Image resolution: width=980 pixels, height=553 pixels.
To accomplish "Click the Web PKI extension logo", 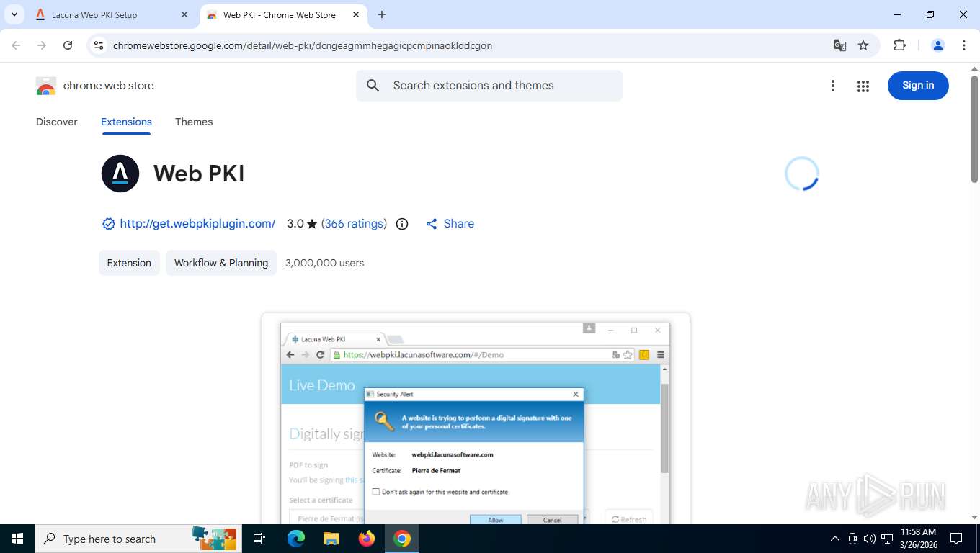I will coord(120,174).
